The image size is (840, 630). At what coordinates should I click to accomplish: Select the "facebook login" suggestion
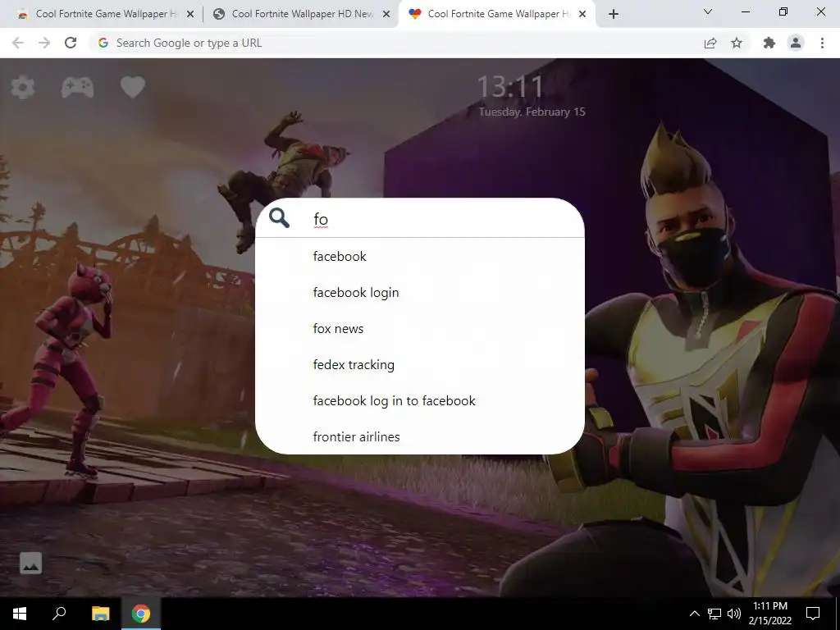pyautogui.click(x=419, y=293)
